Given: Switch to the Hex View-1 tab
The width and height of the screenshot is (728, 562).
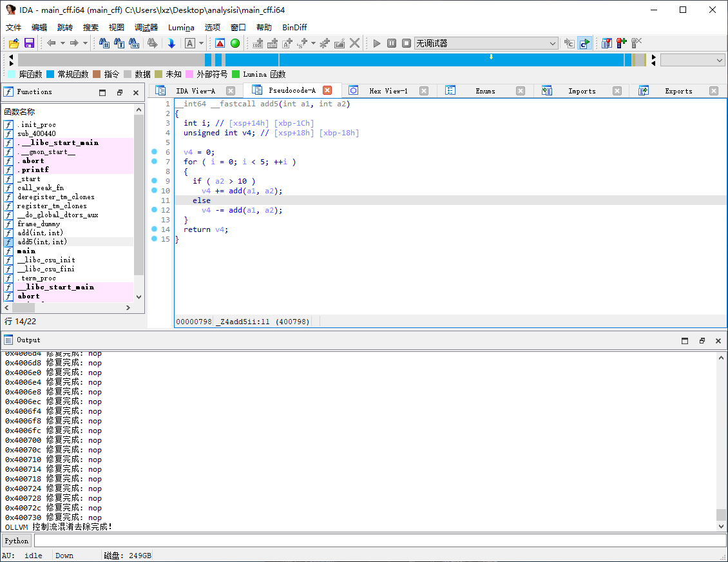Looking at the screenshot, I should [x=387, y=91].
